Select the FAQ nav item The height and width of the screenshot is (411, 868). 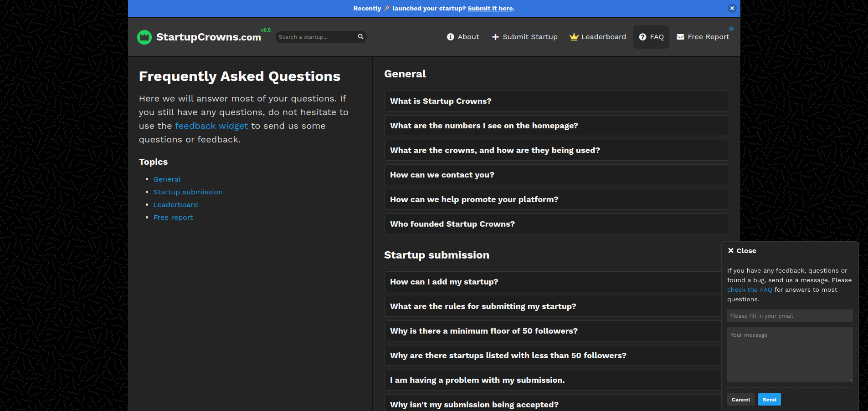(x=651, y=37)
